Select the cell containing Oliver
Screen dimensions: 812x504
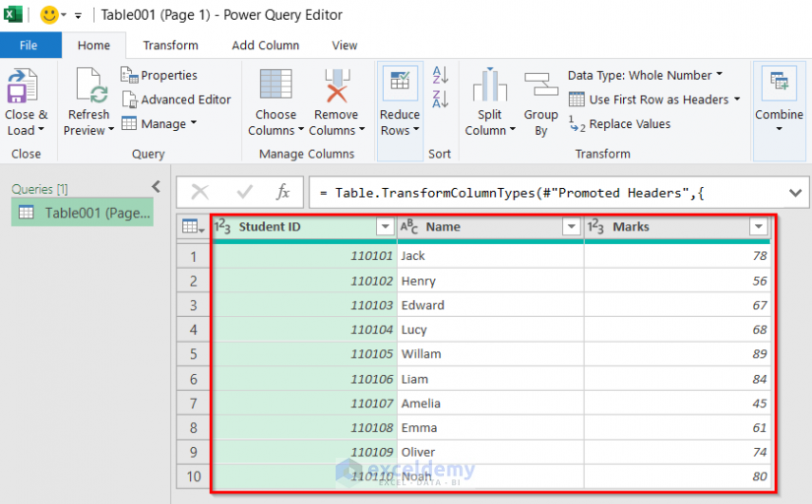490,452
